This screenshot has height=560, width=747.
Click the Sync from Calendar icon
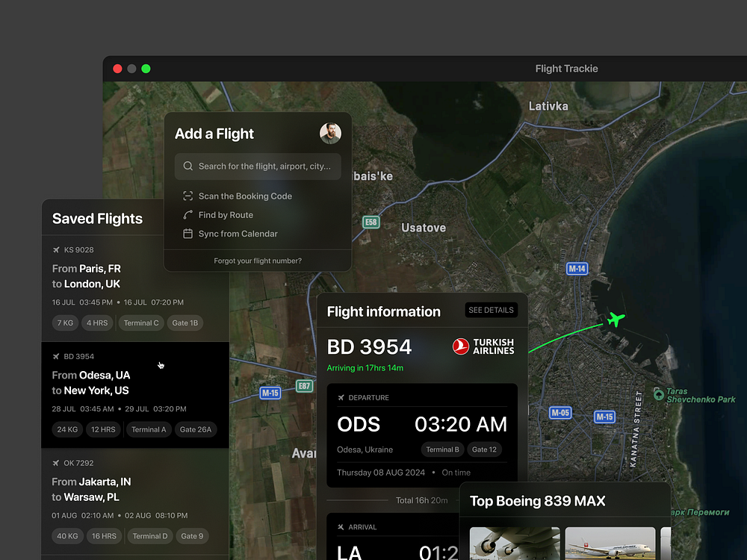point(188,234)
